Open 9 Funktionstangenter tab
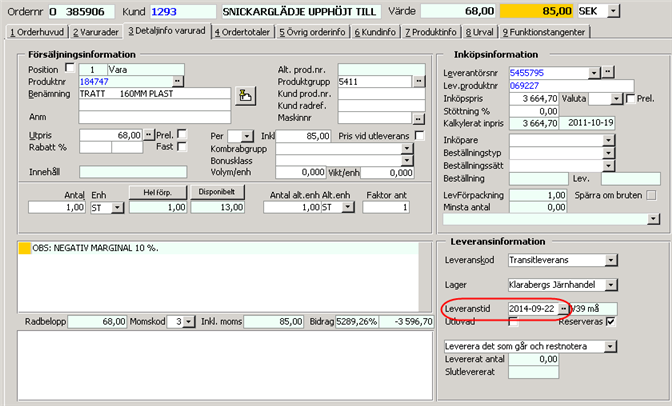Viewport: 672px width, 406px height. [544, 32]
